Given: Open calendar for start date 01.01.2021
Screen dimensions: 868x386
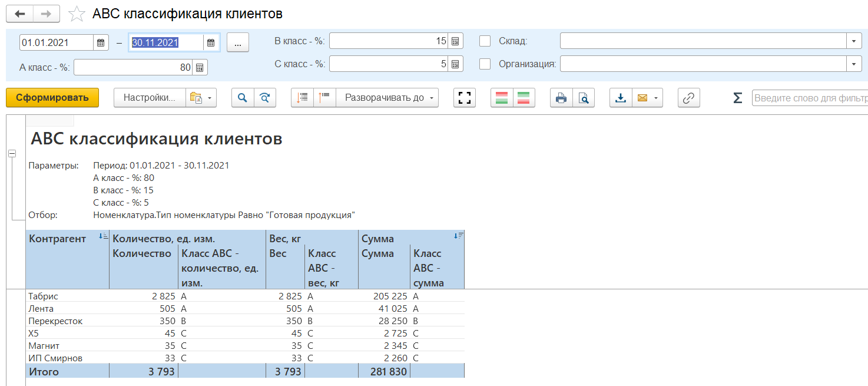Looking at the screenshot, I should click(101, 42).
